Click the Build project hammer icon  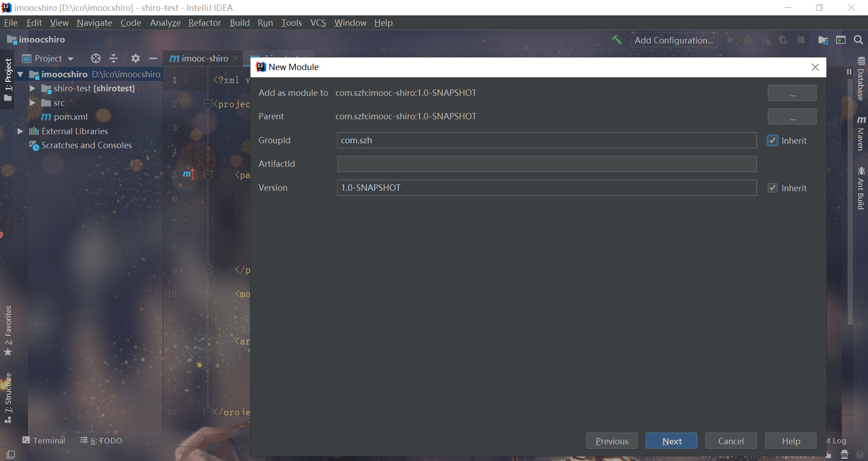point(617,40)
